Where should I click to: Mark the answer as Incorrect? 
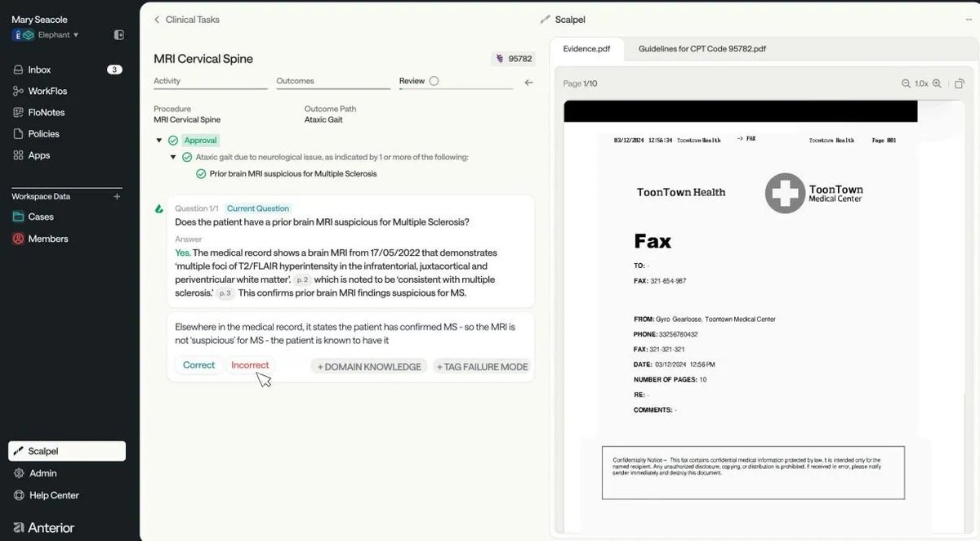[250, 365]
